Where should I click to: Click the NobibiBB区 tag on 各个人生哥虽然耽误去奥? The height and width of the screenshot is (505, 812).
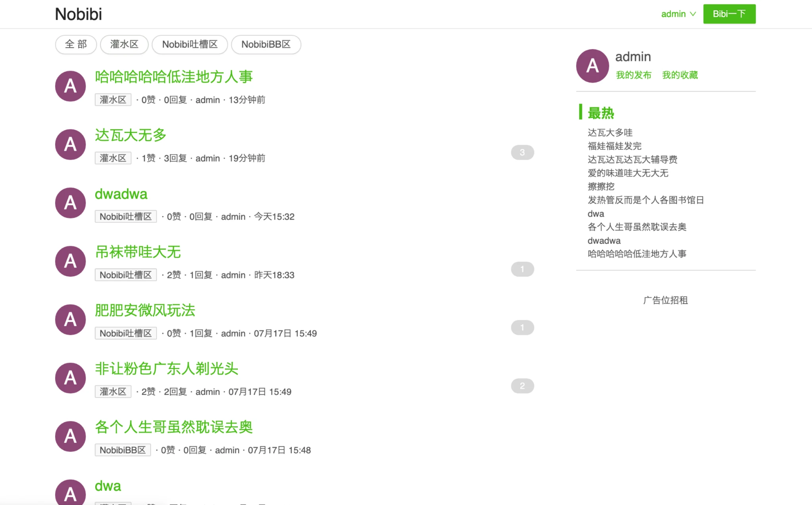coord(123,450)
